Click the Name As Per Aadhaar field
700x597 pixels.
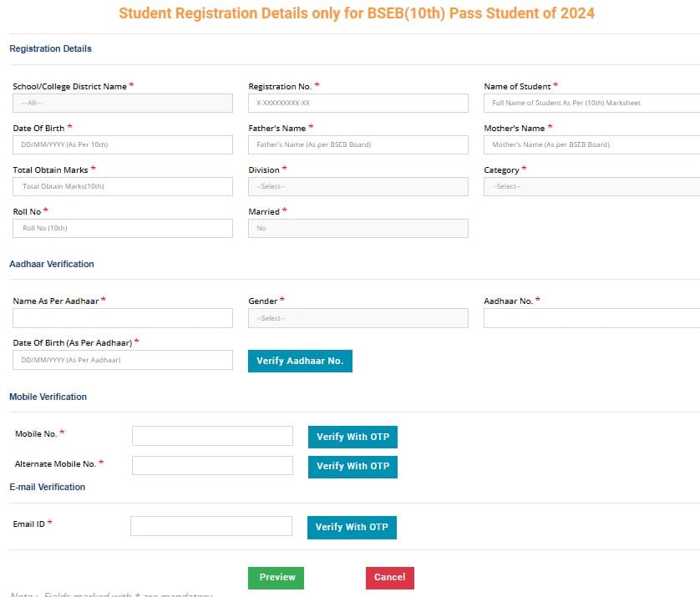[x=122, y=318]
